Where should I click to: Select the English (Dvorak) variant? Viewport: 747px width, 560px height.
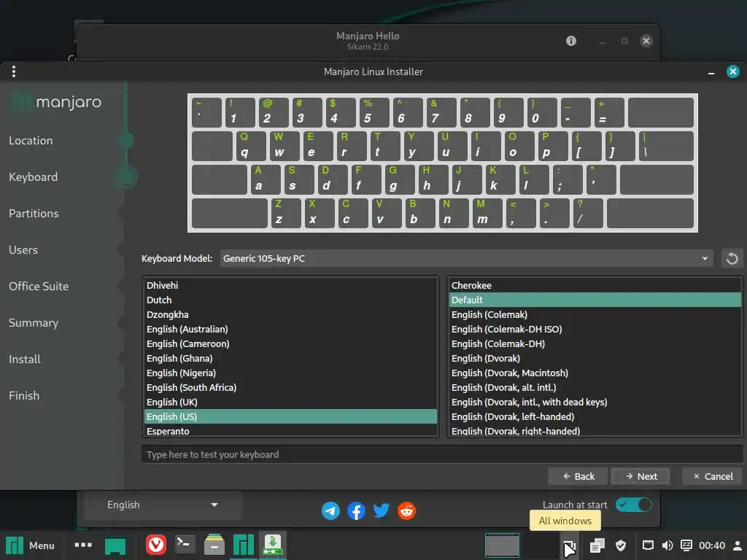[595, 358]
